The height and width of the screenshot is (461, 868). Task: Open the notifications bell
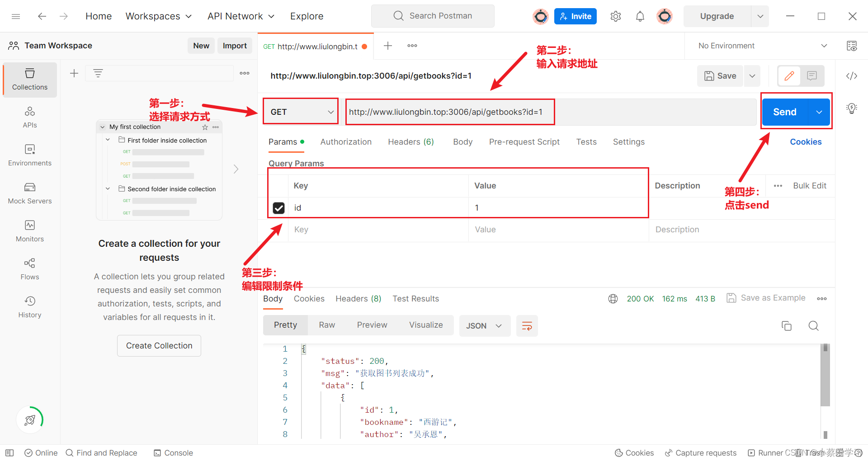coord(640,16)
